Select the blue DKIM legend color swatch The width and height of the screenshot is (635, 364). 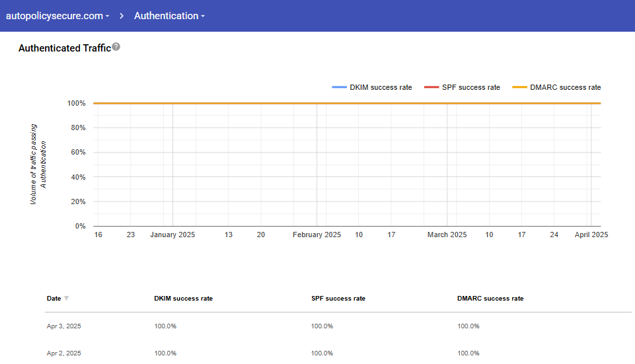pos(339,87)
